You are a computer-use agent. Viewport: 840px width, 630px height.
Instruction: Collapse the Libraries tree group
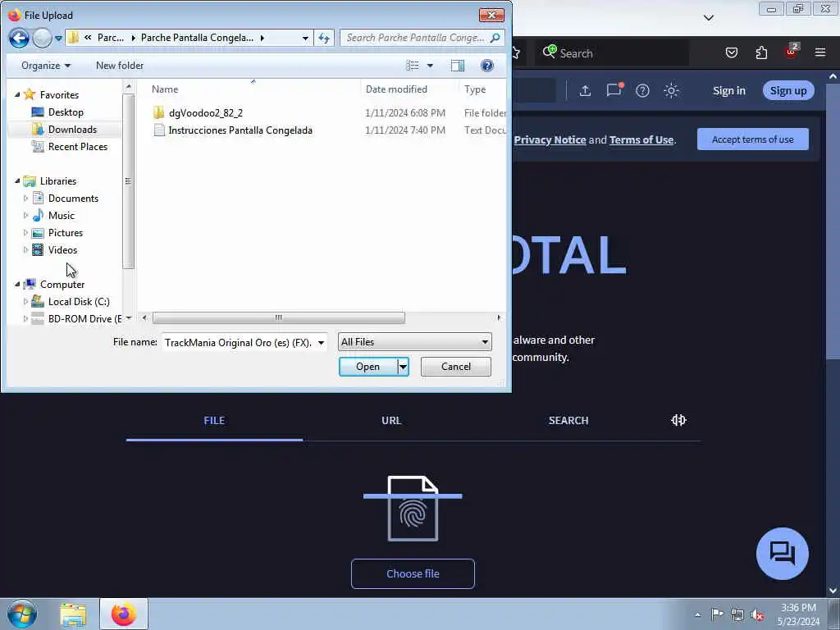click(x=16, y=180)
